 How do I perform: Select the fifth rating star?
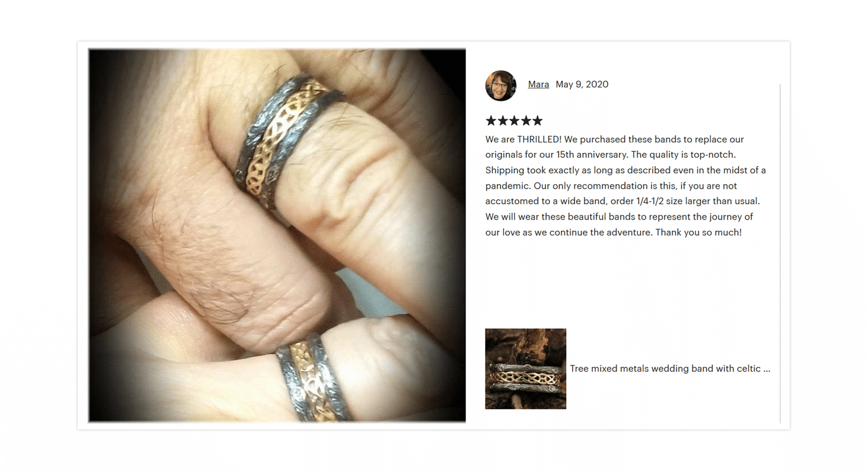coord(537,121)
